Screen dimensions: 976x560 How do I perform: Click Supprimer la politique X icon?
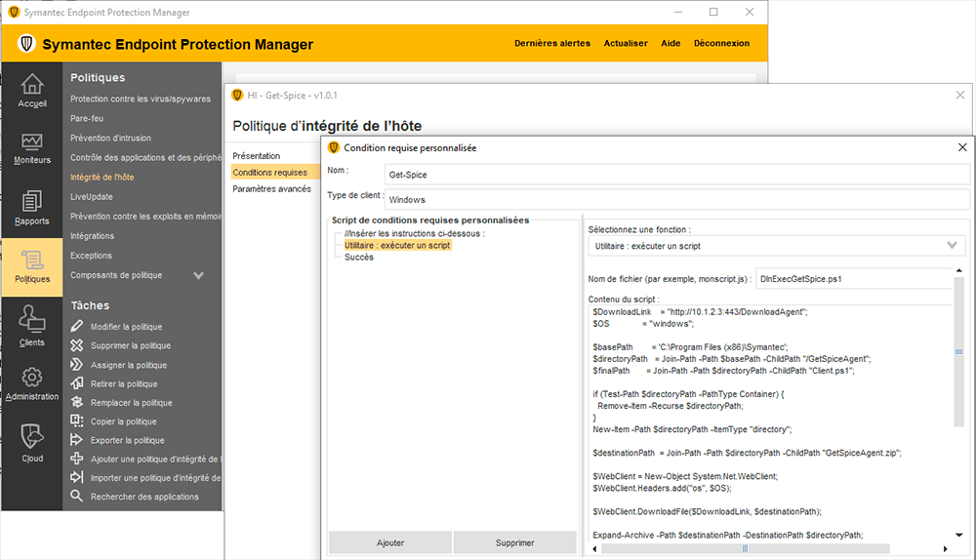pyautogui.click(x=78, y=345)
